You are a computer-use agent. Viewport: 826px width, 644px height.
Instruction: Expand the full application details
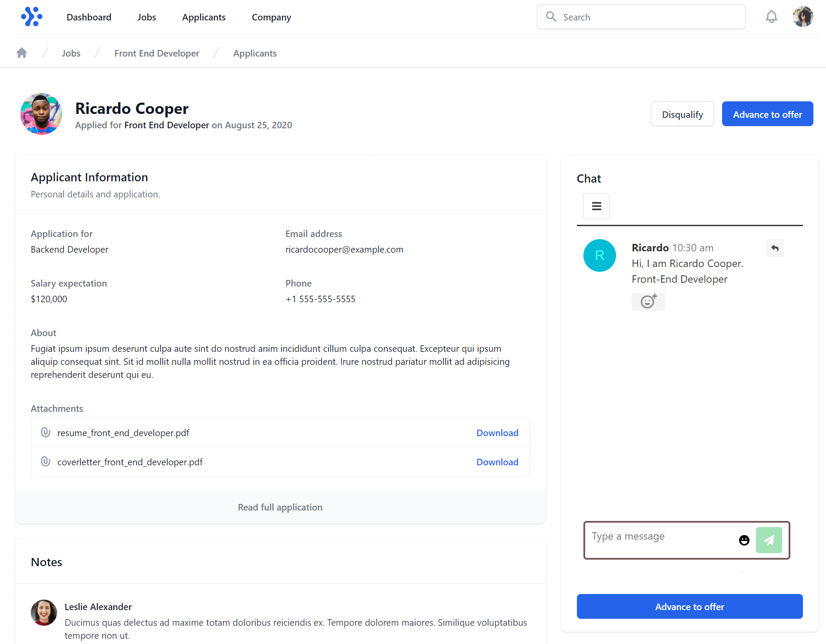point(280,507)
